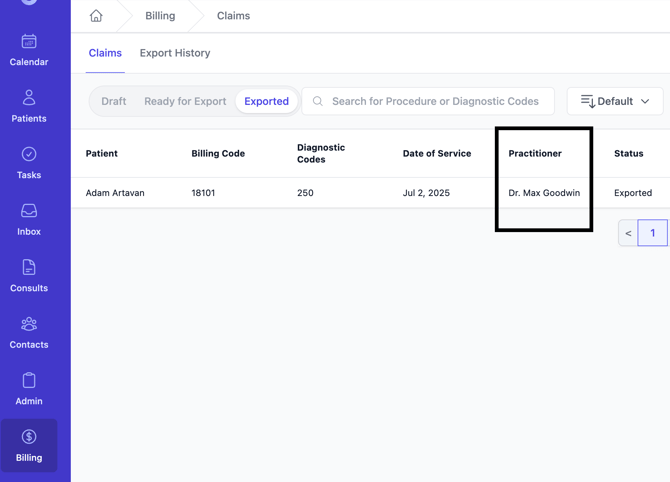Open the Billing dollar icon
The width and height of the screenshot is (670, 482).
point(29,437)
